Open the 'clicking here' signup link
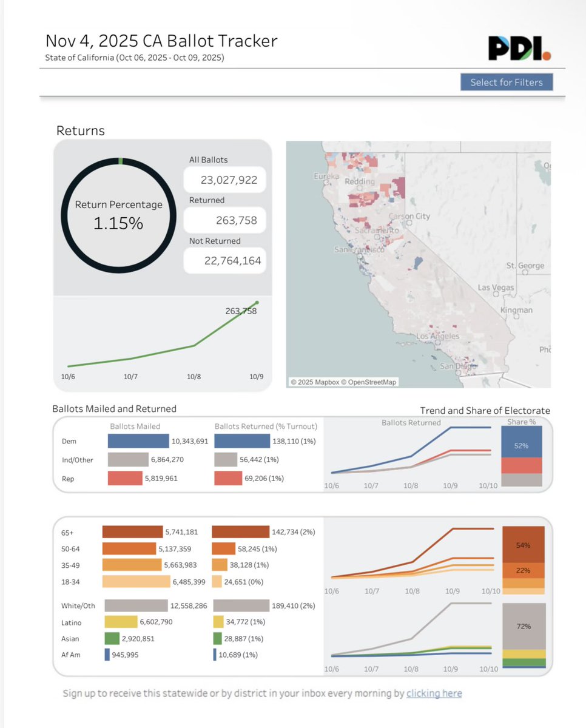This screenshot has width=586, height=728. tap(434, 693)
